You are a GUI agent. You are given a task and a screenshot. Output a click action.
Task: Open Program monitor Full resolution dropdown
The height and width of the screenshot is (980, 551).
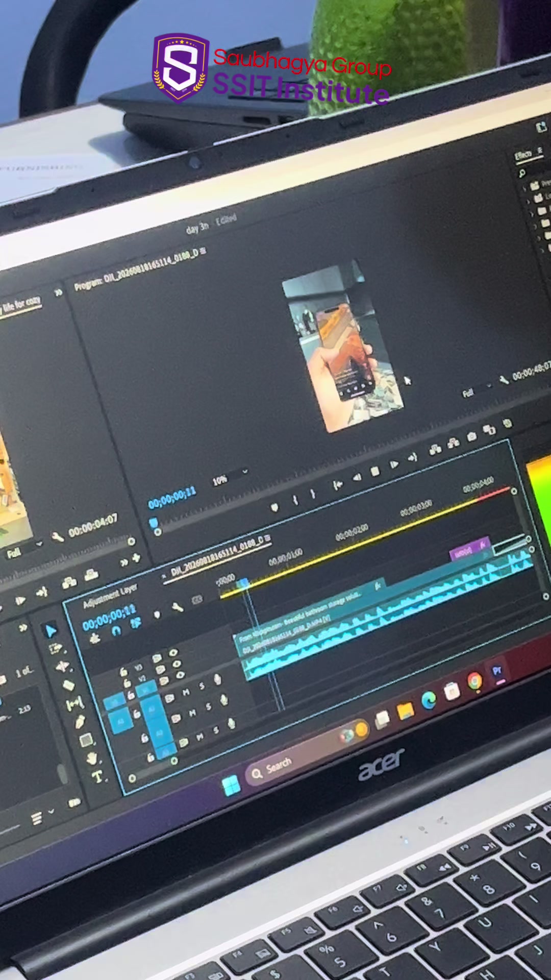click(477, 390)
